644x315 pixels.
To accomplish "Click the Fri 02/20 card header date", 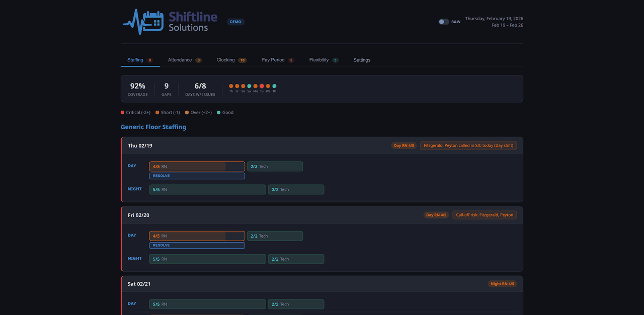I will 138,215.
